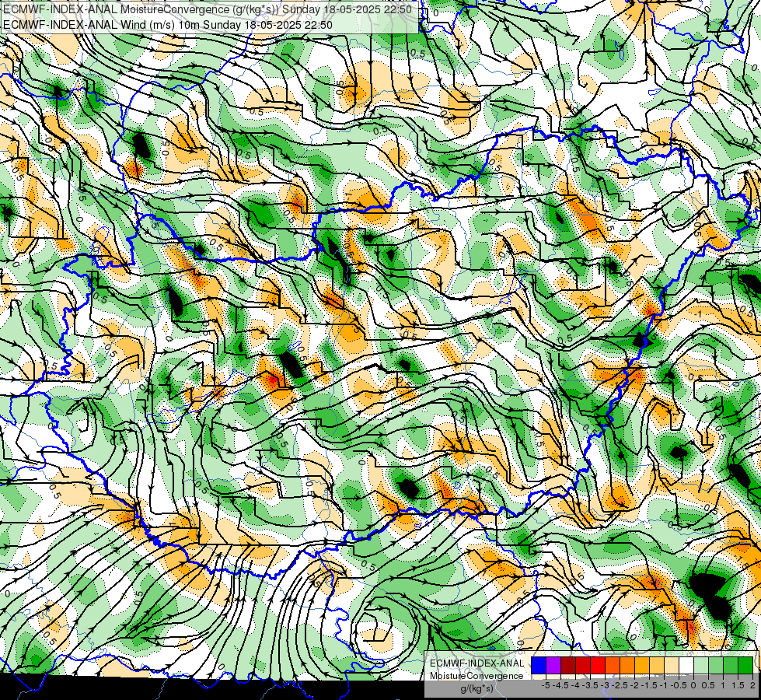Click the dark maroon legend swatch above -4.5
The height and width of the screenshot is (700, 761).
(568, 666)
